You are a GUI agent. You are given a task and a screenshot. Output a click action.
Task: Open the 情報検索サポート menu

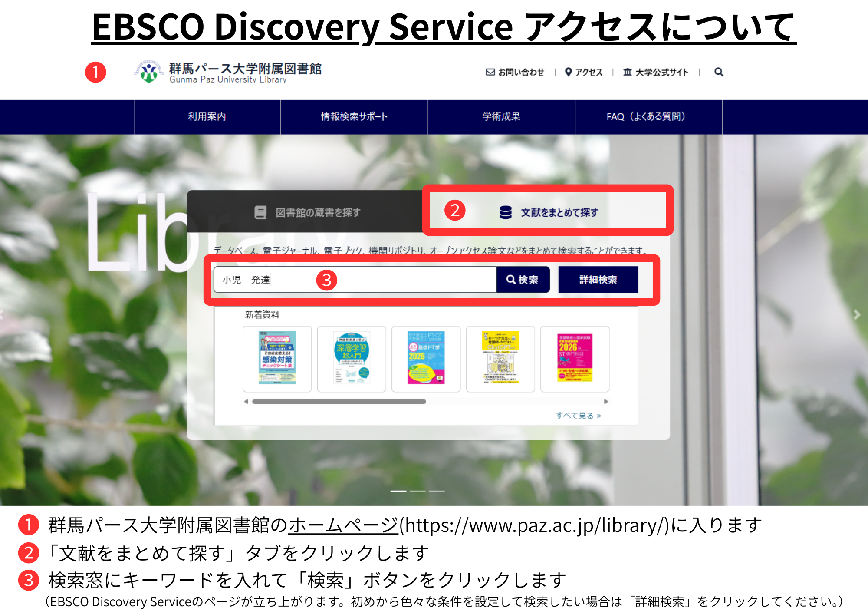pyautogui.click(x=354, y=117)
